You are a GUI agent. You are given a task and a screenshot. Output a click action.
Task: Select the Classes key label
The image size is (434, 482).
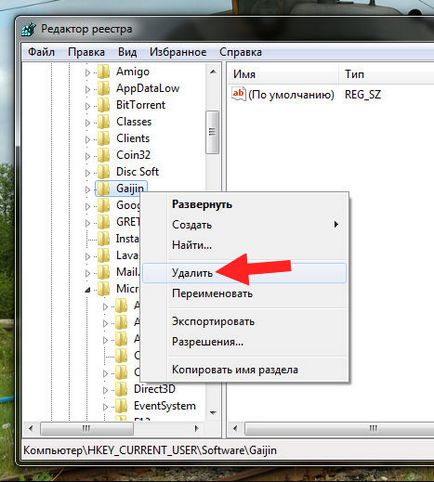click(134, 122)
